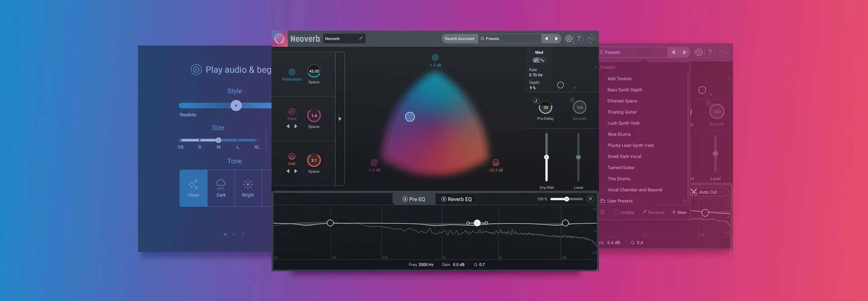The width and height of the screenshot is (868, 301).
Task: Click the Play audio target icon
Action: 196,69
